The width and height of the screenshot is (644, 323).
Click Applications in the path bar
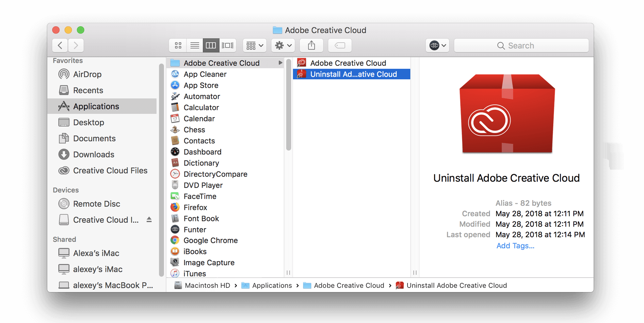click(x=267, y=285)
